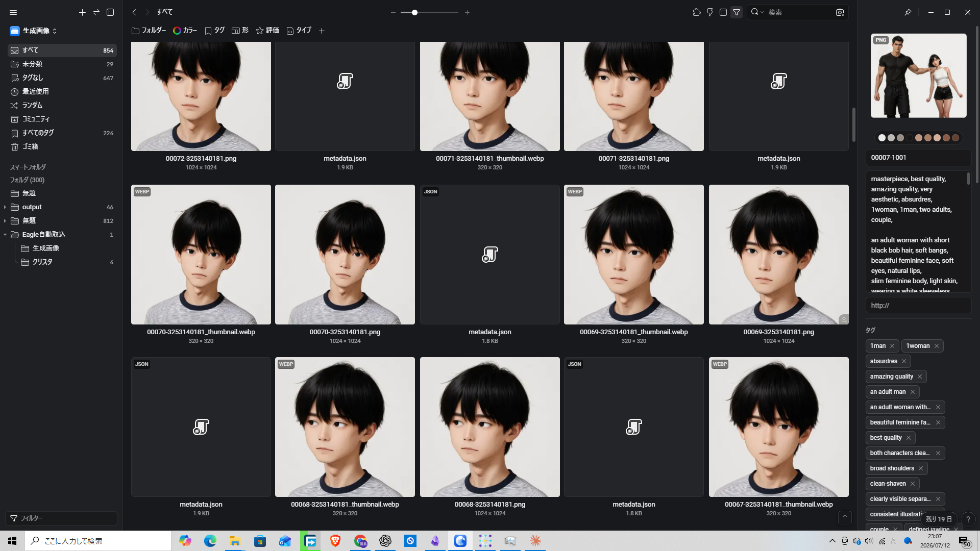Open ランダム view
The width and height of the screenshot is (980, 551).
pos(62,106)
